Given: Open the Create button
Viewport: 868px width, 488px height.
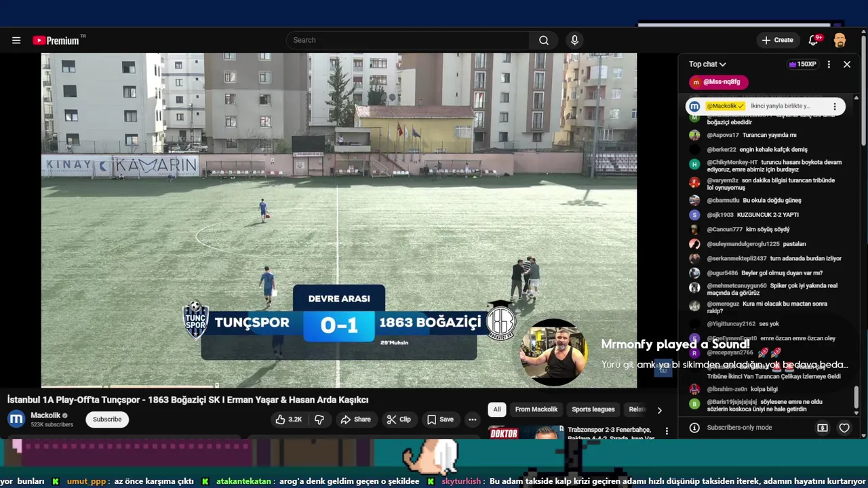Looking at the screenshot, I should pyautogui.click(x=777, y=40).
